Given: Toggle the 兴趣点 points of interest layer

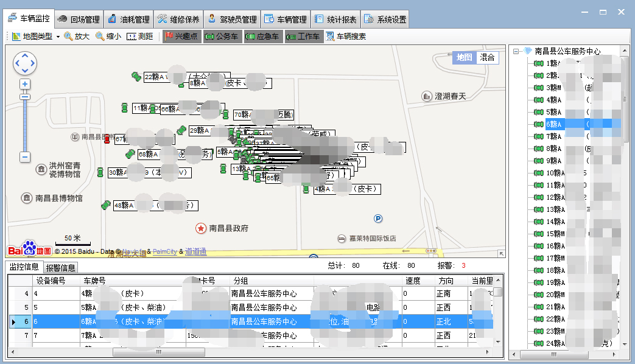Looking at the screenshot, I should point(181,37).
